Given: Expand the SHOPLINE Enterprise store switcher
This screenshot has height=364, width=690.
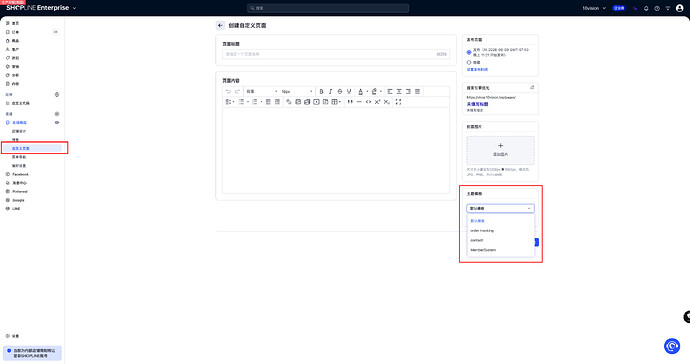Looking at the screenshot, I should pyautogui.click(x=74, y=8).
